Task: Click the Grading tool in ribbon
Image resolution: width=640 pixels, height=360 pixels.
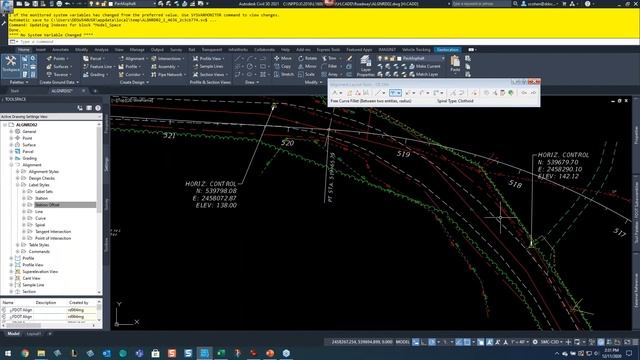Action: click(96, 75)
